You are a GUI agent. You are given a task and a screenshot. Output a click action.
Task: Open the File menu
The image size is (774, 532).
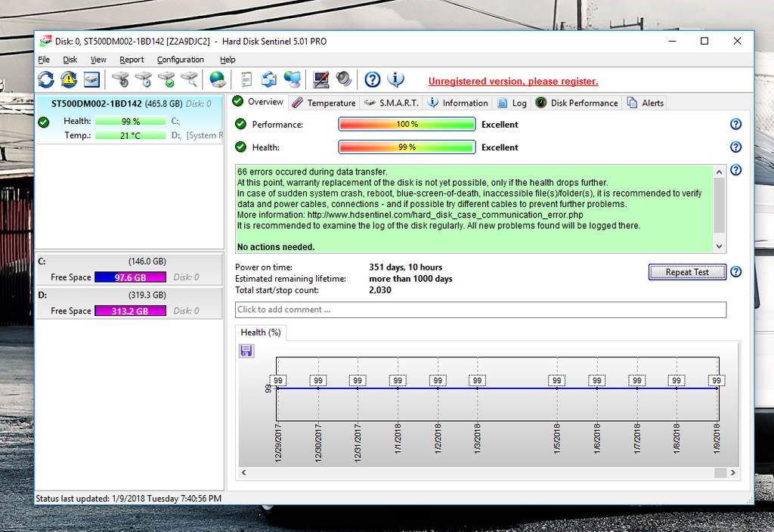44,60
